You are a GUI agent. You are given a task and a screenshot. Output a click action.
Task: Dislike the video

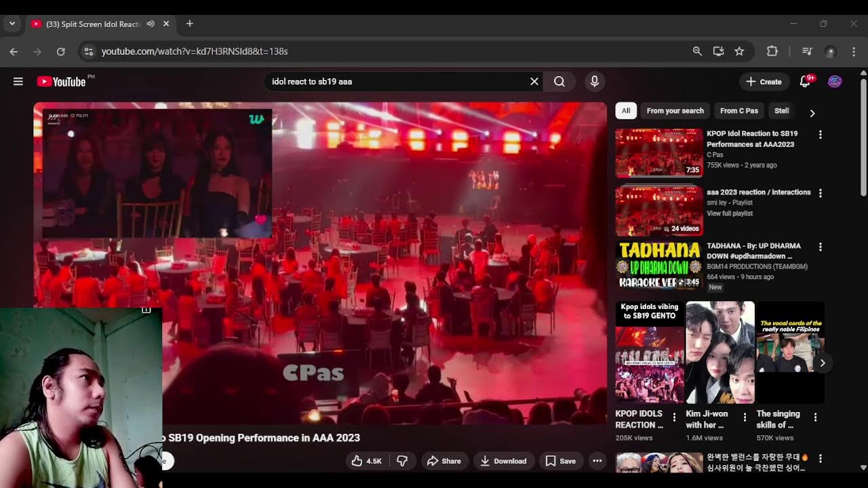pos(402,461)
